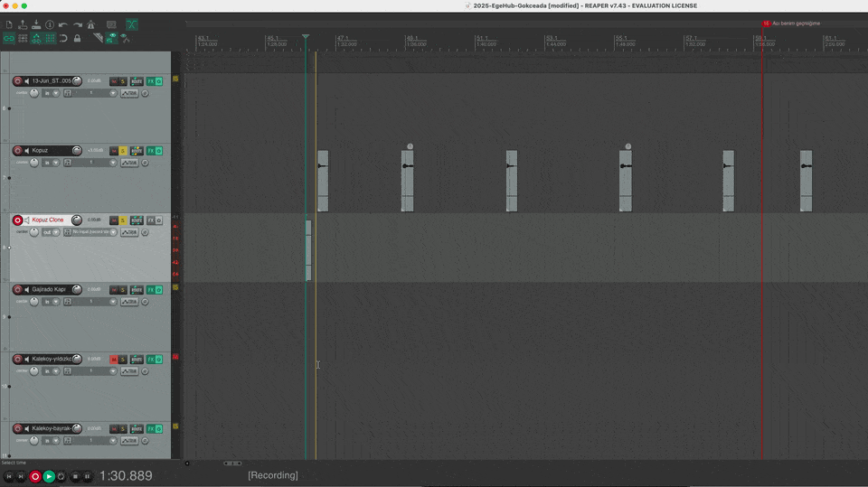Open envelope 'trim' menu on Gajirado Kapi track
Viewport: 868px width, 487px height.
[129, 302]
